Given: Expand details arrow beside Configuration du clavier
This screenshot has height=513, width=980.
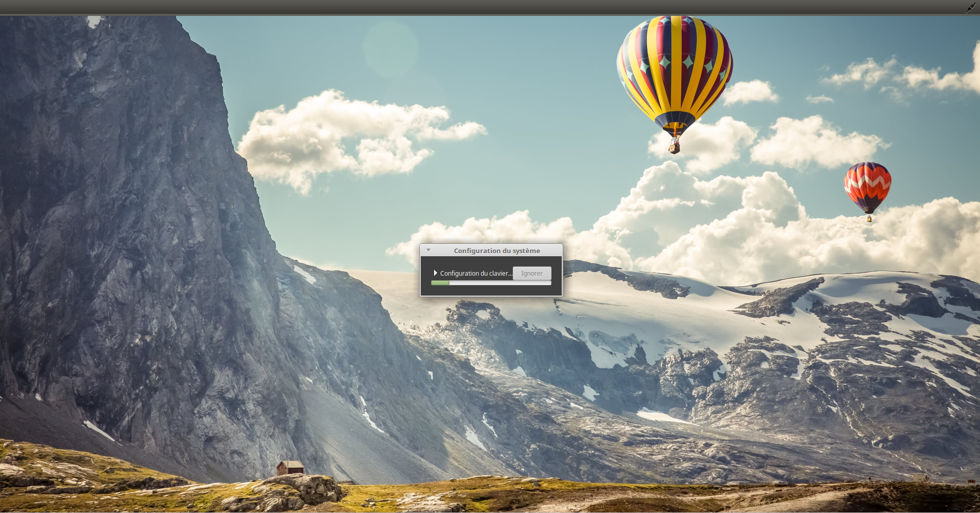Looking at the screenshot, I should click(435, 273).
